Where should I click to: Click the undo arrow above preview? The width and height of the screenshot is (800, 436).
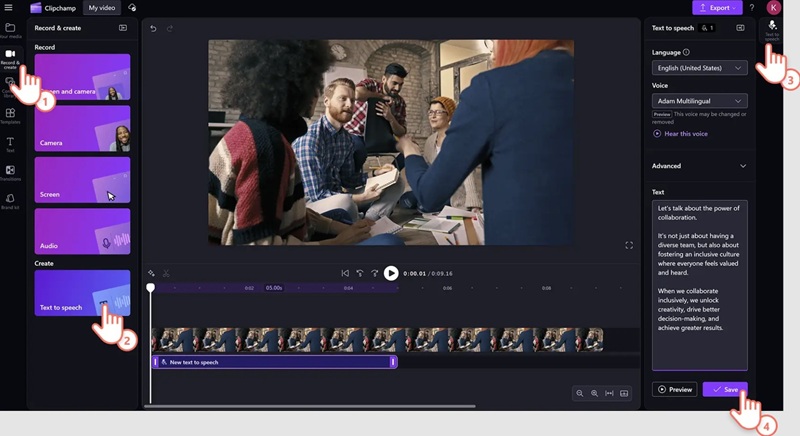pos(153,28)
